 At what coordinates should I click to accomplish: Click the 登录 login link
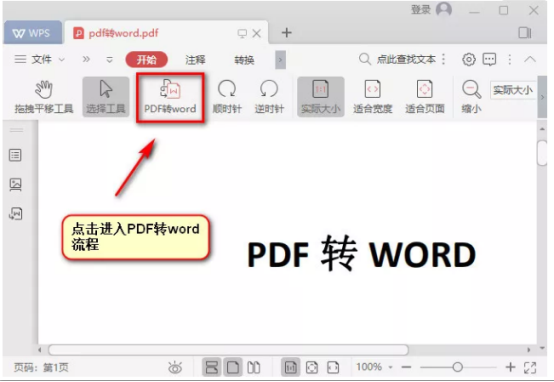(420, 10)
